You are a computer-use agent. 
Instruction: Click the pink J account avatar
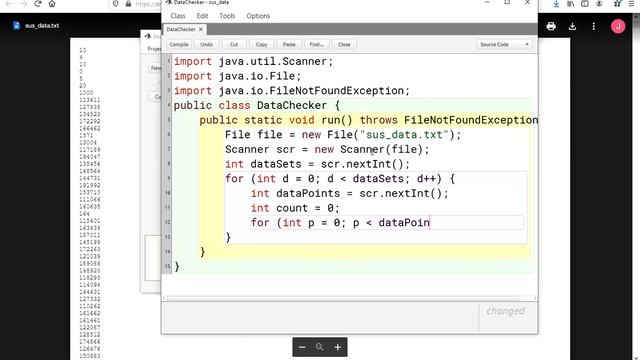click(618, 26)
